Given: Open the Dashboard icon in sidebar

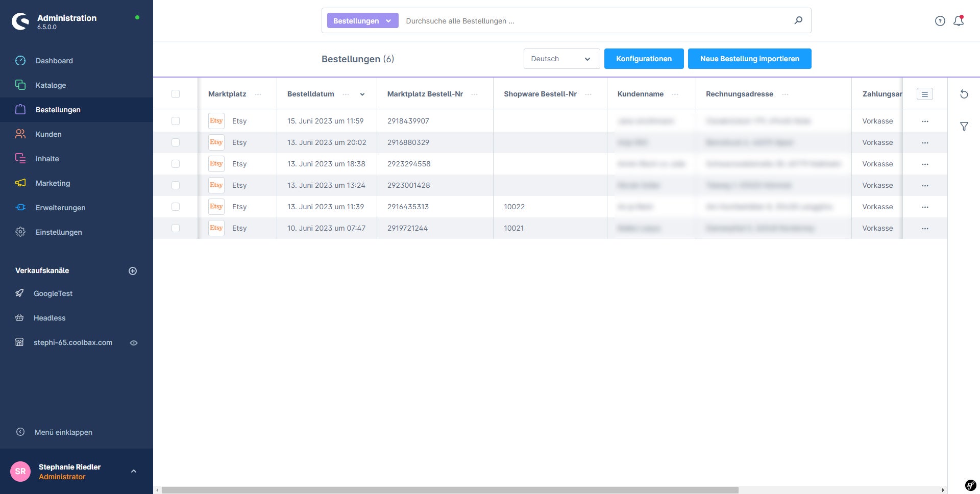Looking at the screenshot, I should pyautogui.click(x=20, y=61).
